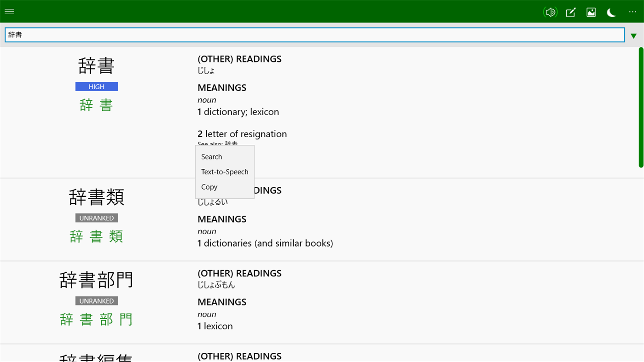Click the image search icon
This screenshot has height=362, width=644.
click(591, 12)
